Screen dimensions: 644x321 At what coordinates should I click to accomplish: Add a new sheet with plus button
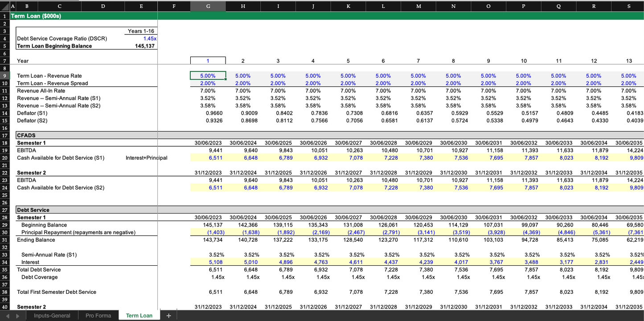pyautogui.click(x=168, y=316)
